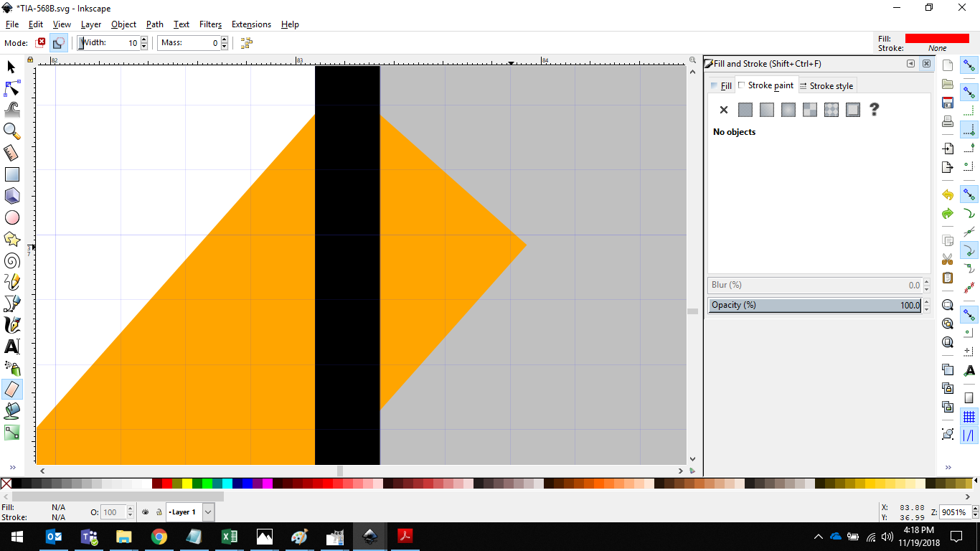
Task: Click the Flat color paint button
Action: coord(745,110)
